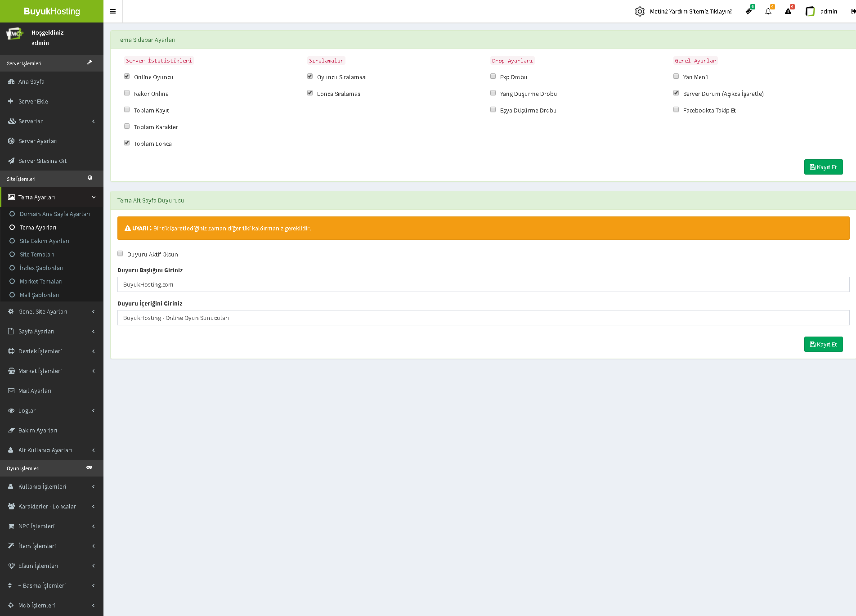Click the Metin2 help gear icon

coord(640,11)
